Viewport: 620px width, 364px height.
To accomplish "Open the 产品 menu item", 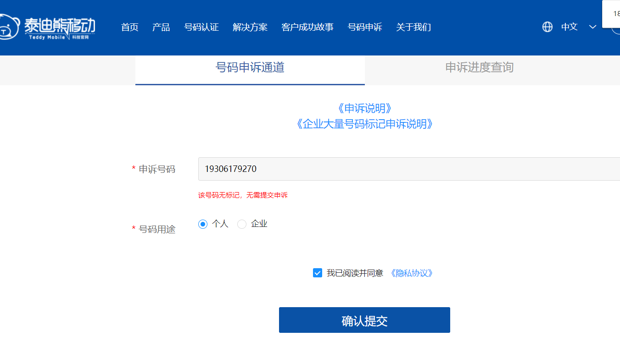I will pos(161,27).
